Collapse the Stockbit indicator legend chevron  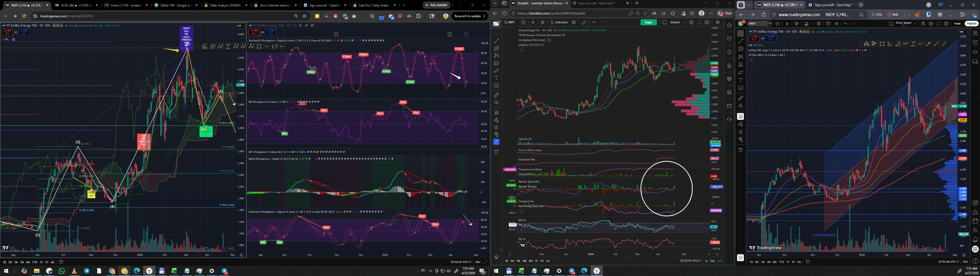tap(521, 50)
